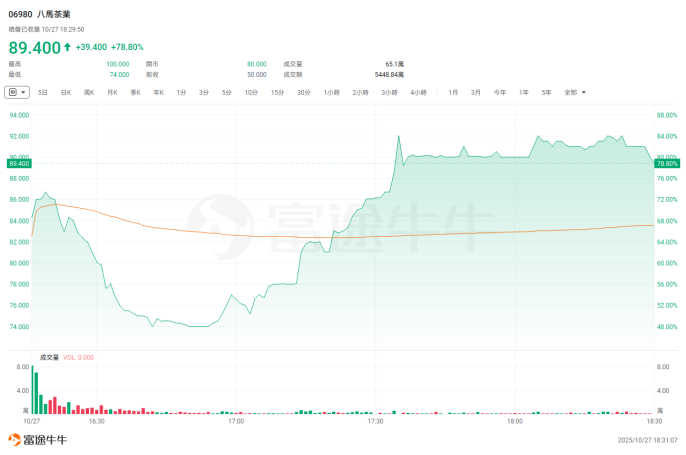686x455 pixels.
Task: Select the 1分 interval
Action: pos(181,92)
